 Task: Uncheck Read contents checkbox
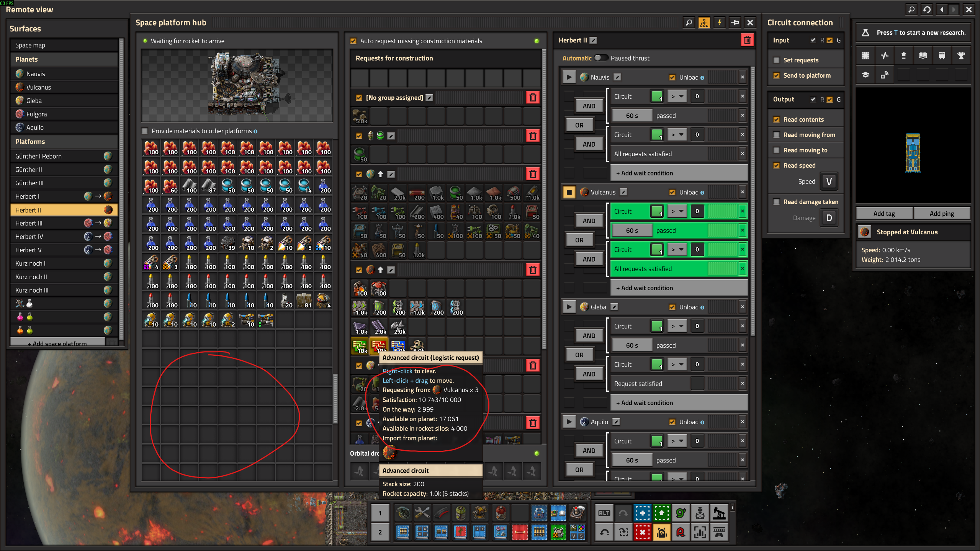777,119
